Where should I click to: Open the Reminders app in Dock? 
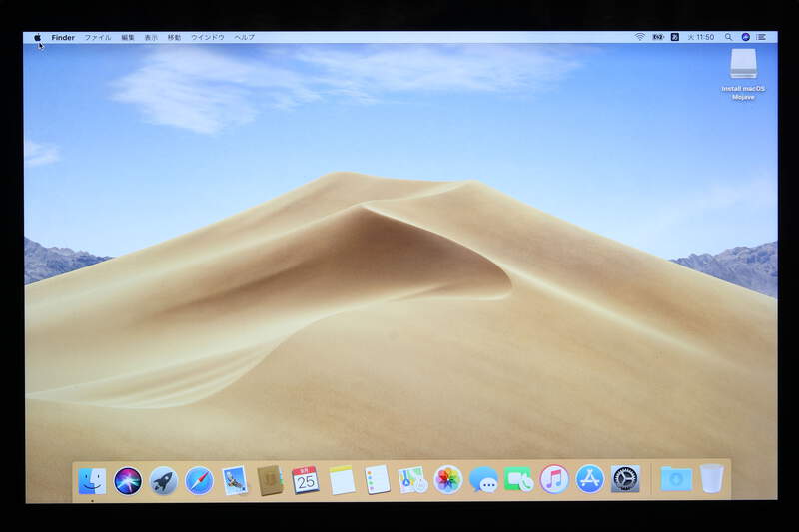click(378, 479)
